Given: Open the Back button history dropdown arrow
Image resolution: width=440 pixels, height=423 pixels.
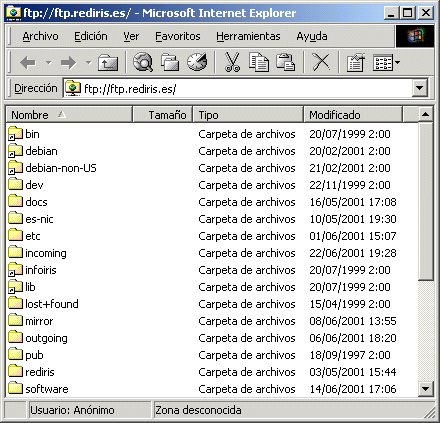Looking at the screenshot, I should click(49, 62).
